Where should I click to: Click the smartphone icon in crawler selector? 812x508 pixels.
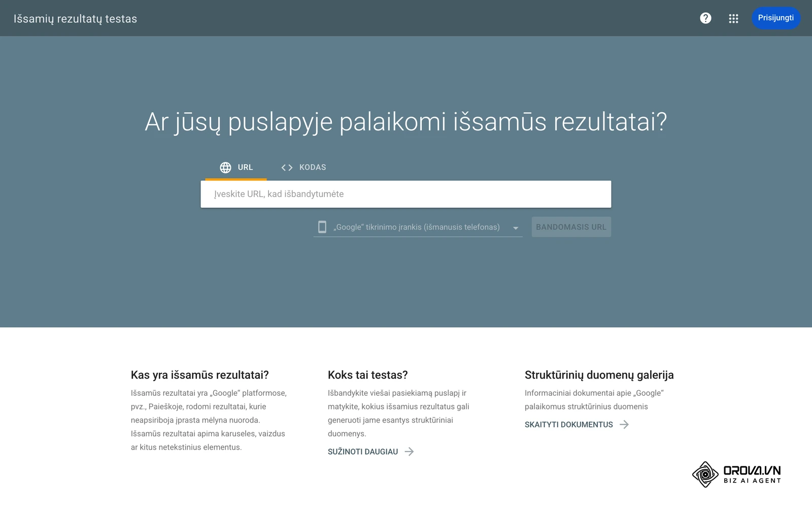(322, 227)
